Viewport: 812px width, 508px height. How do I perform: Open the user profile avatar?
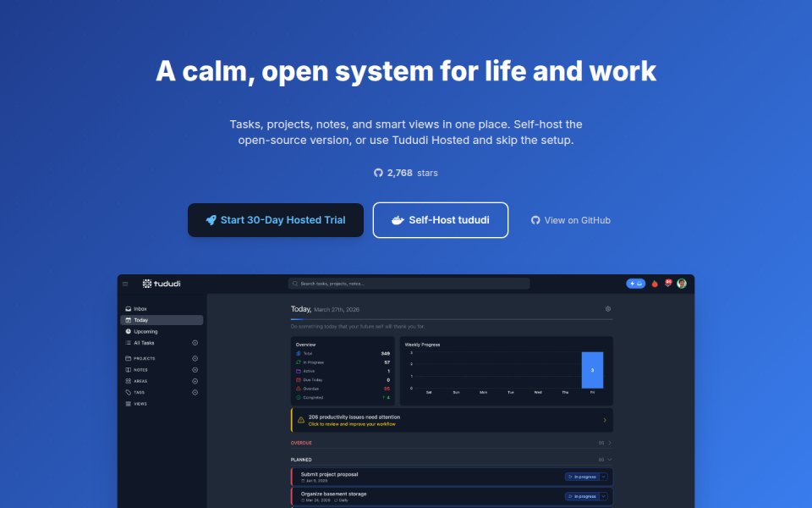(x=682, y=284)
